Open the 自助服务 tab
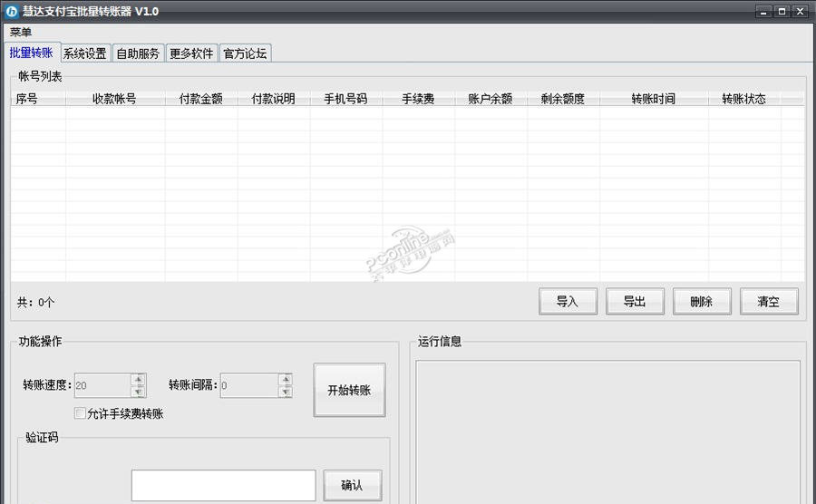The width and height of the screenshot is (816, 504). [x=138, y=53]
